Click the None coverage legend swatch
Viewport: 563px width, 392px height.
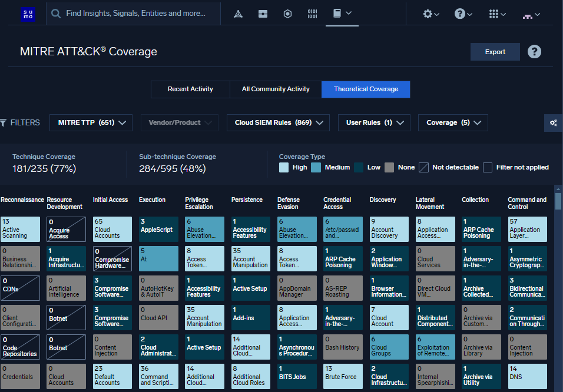click(x=389, y=167)
